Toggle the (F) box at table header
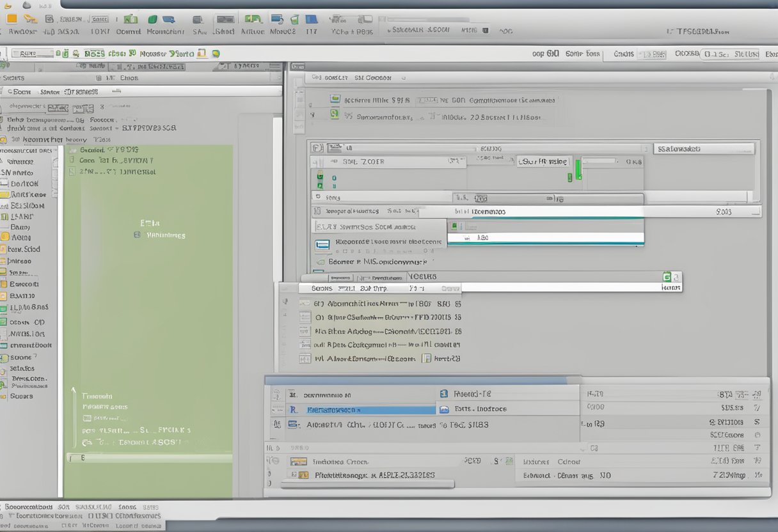The width and height of the screenshot is (778, 532). (x=317, y=148)
